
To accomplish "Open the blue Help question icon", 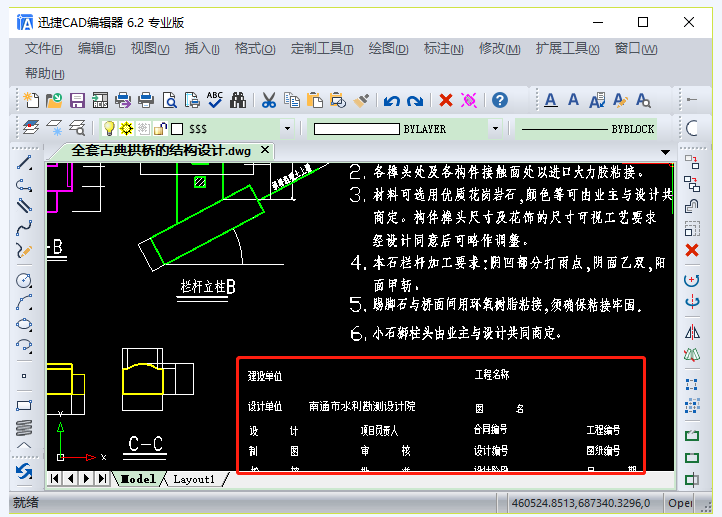I will 500,100.
